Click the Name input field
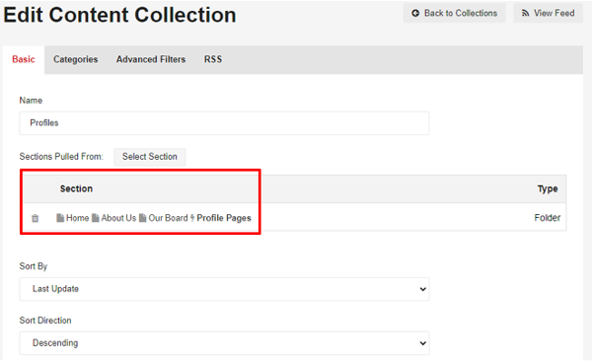 [x=224, y=123]
